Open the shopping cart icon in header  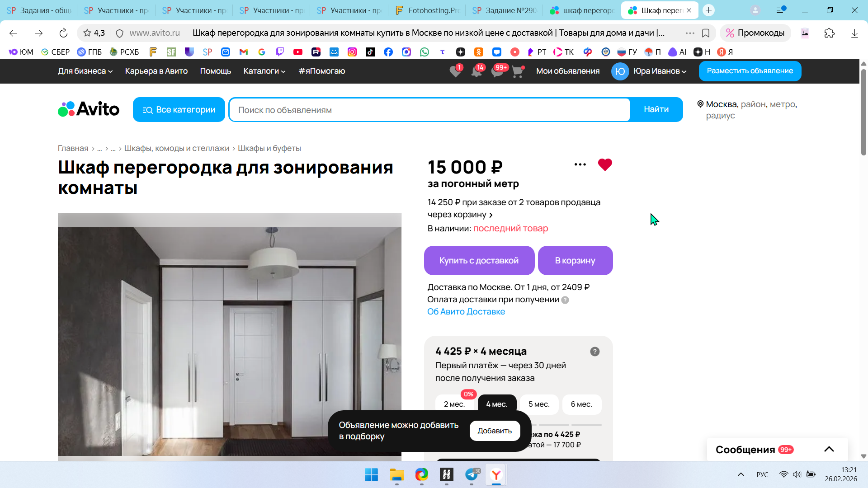point(517,71)
